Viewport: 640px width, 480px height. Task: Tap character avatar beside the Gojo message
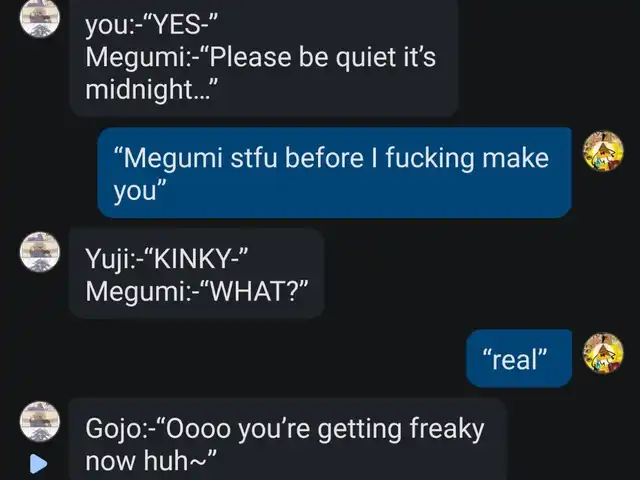[40, 421]
